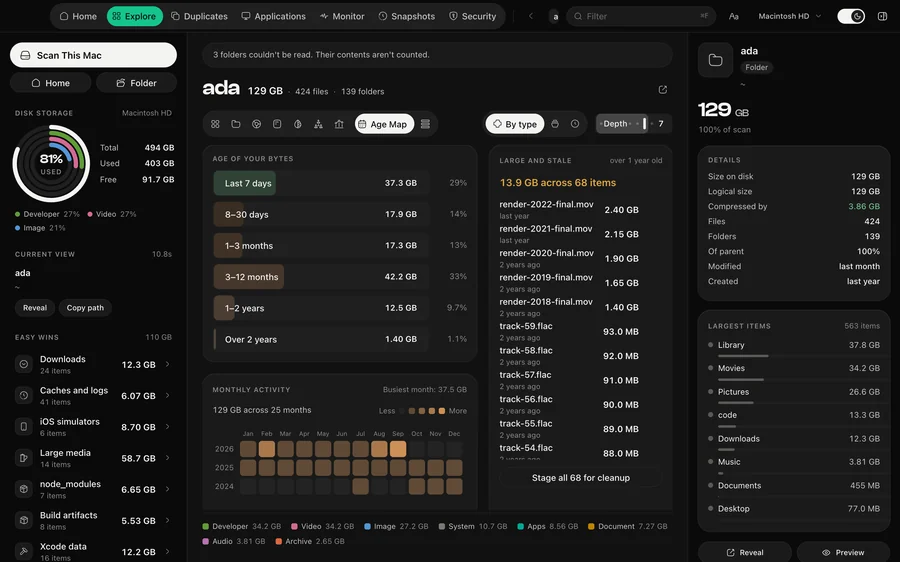
Task: Expand the Large media chevron
Action: click(168, 458)
